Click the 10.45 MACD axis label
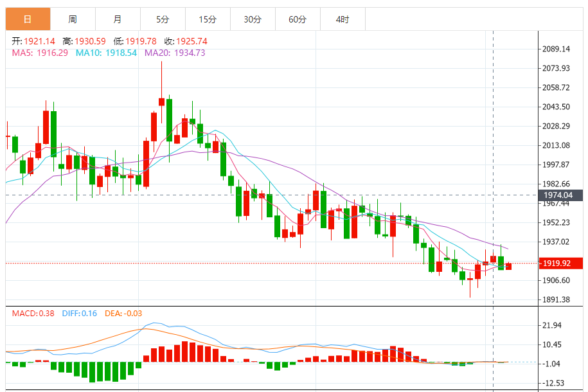Viewport: 588px width, 392px height. [552, 344]
